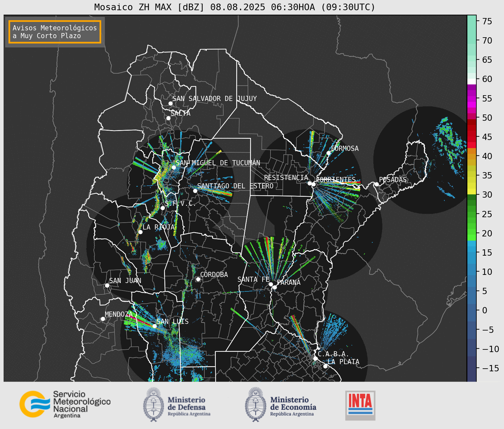Click the SAN MIGUEL DE TUCUMÁN label
Screen dimensions: 504x429
(218, 163)
